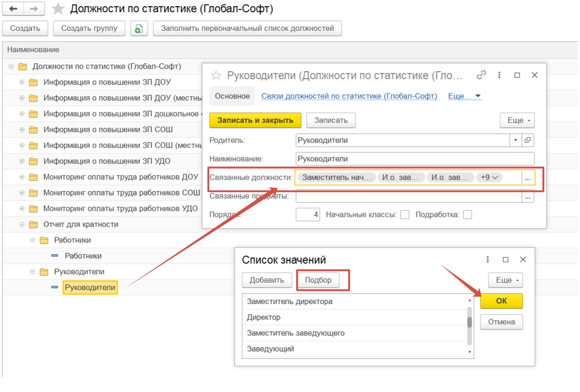Add main page to favorites star
The width and height of the screenshot is (580, 392).
pyautogui.click(x=58, y=9)
